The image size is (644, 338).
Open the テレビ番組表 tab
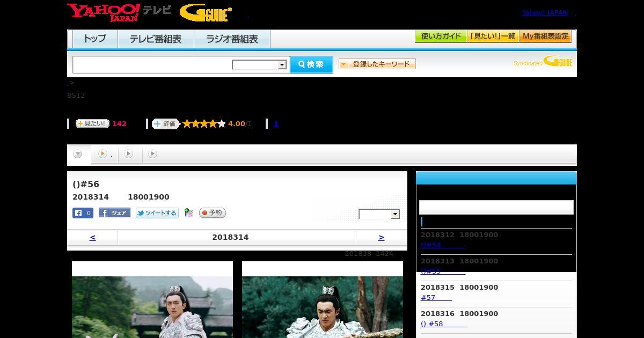(x=156, y=39)
